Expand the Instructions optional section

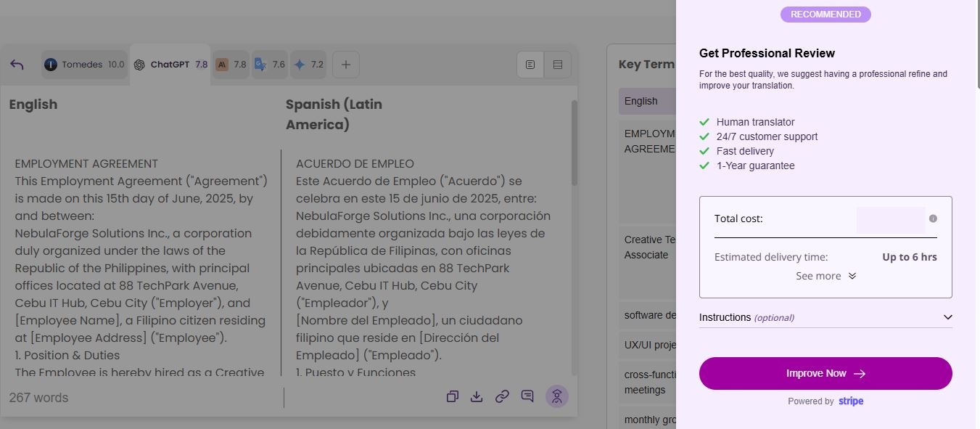(825, 317)
